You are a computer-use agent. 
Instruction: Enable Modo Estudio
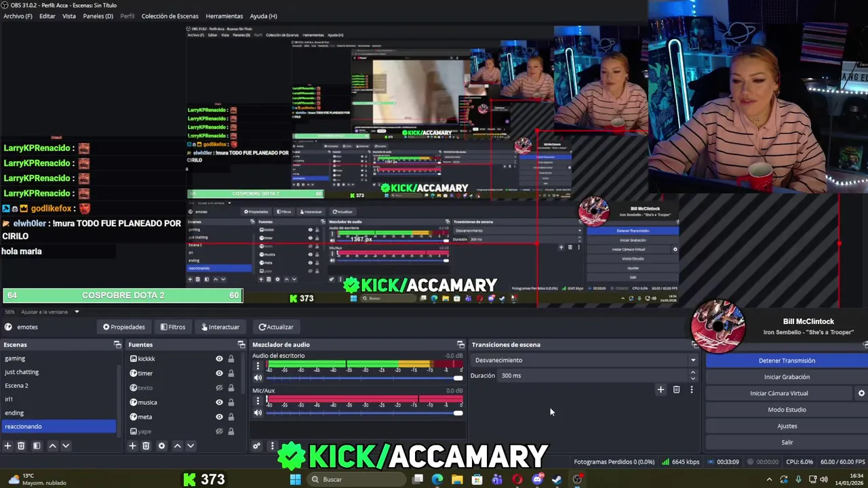point(787,409)
